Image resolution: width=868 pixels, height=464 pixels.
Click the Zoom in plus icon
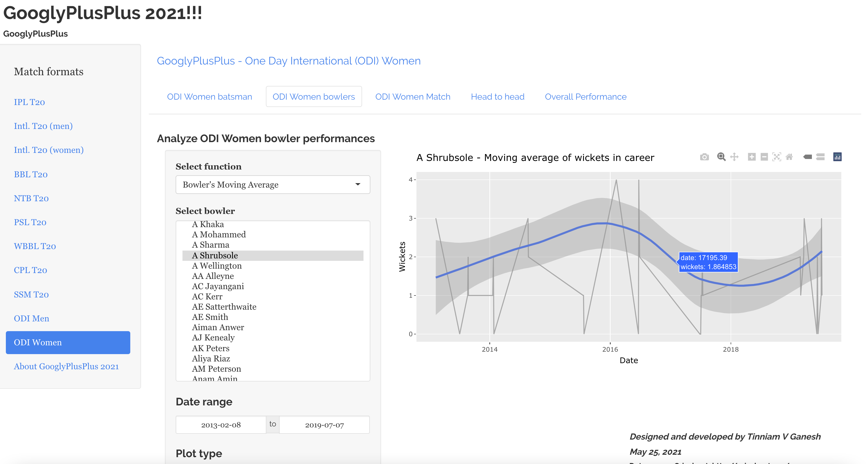[x=751, y=157]
